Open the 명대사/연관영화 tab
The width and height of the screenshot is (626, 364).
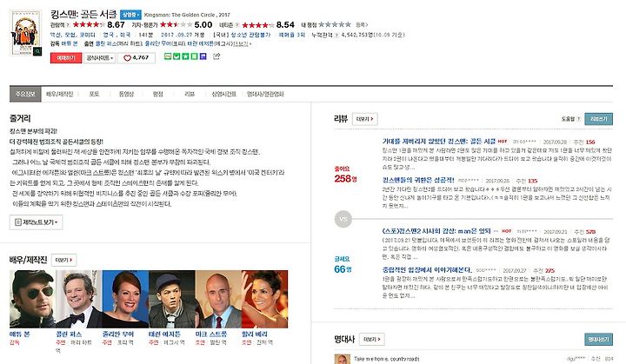click(265, 94)
